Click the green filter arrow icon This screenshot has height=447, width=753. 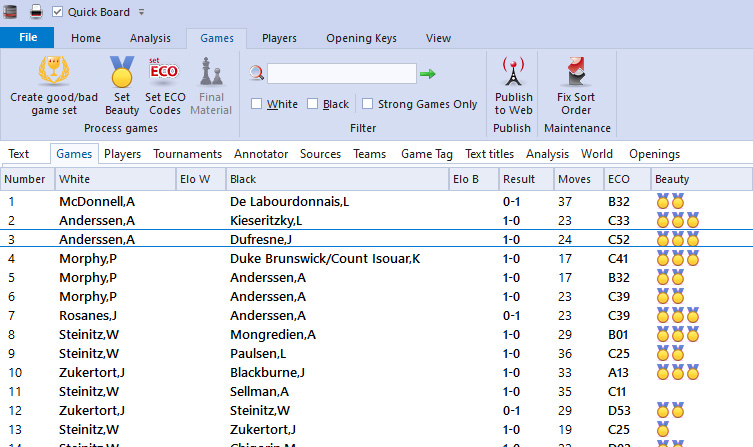[x=428, y=74]
